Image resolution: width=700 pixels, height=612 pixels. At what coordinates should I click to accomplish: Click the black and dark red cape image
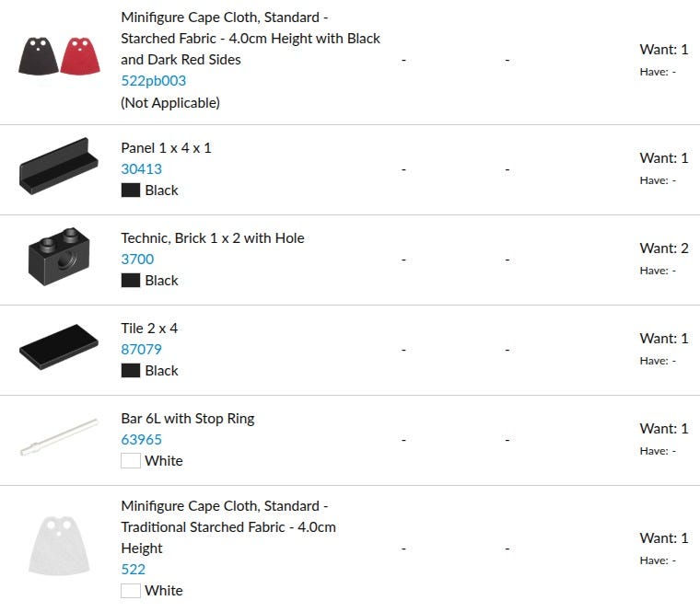[x=59, y=56]
